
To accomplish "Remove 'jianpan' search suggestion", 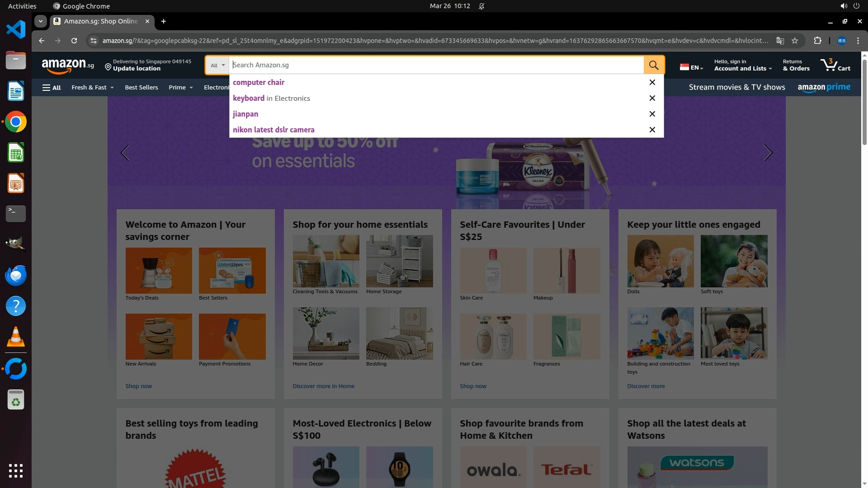I will (652, 114).
